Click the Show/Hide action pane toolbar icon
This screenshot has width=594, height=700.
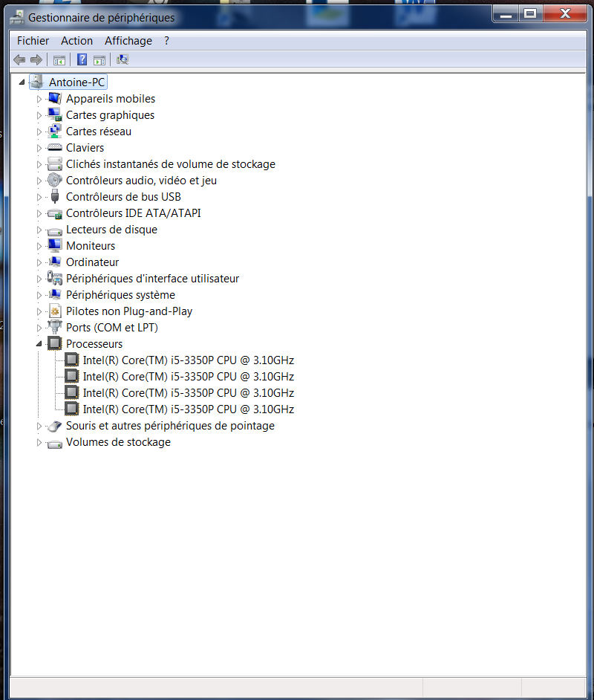click(99, 60)
